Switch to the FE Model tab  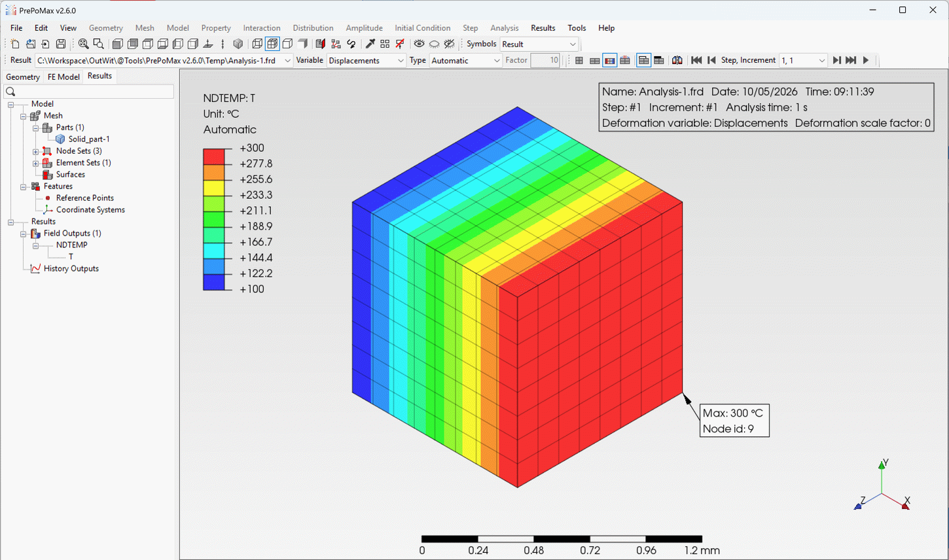pos(63,77)
